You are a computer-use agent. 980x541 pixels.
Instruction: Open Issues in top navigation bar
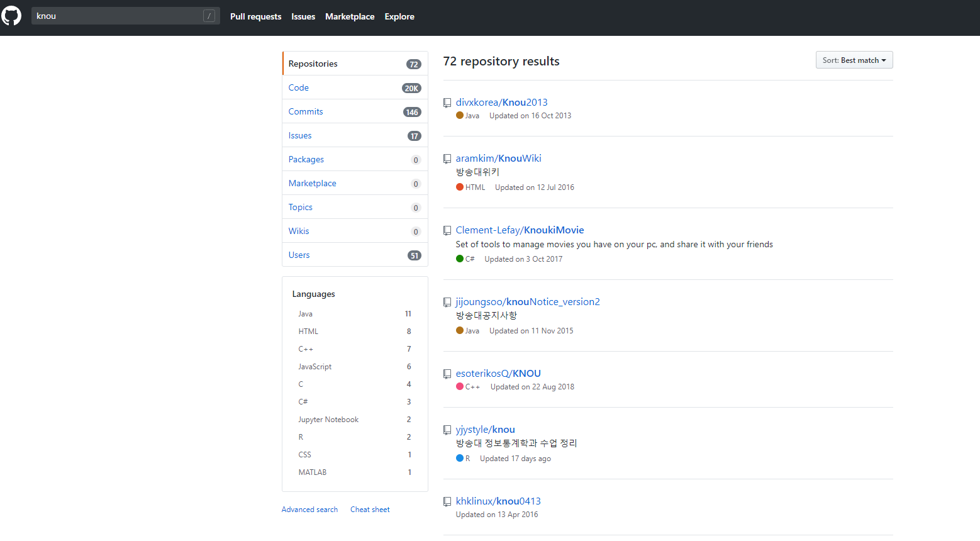[303, 16]
